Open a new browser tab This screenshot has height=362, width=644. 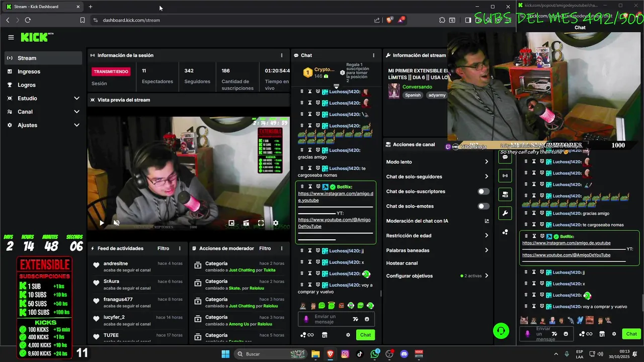click(x=91, y=7)
